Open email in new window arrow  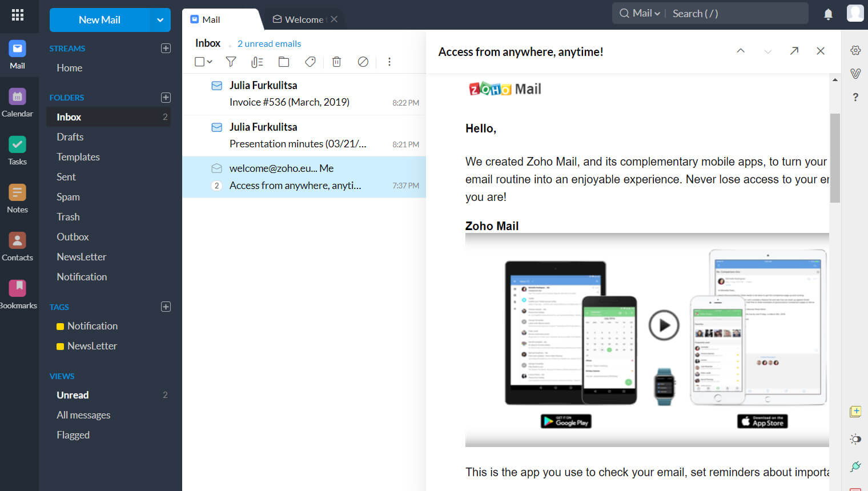point(794,51)
